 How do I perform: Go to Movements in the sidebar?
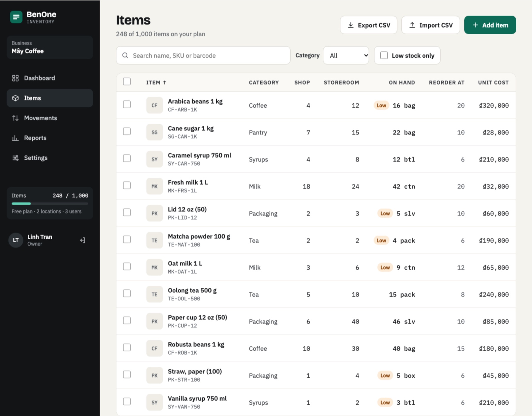point(50,118)
